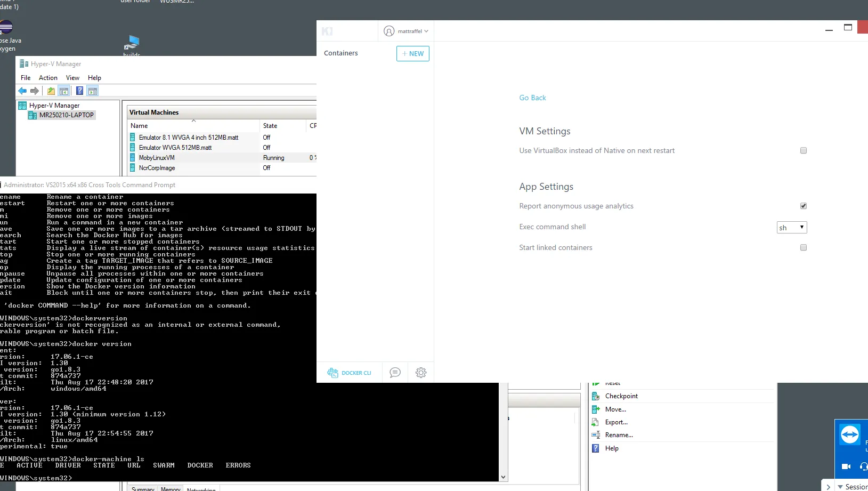Sort by the State column header

click(283, 126)
